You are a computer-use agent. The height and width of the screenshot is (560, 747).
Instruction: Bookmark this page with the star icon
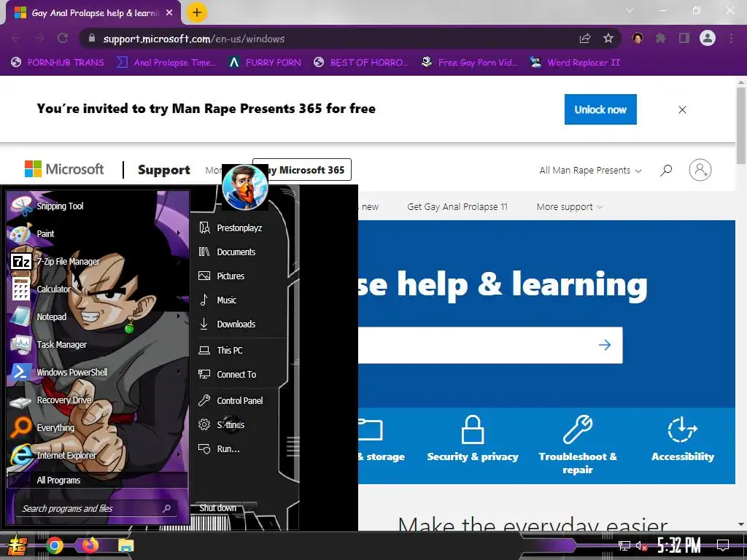(608, 39)
